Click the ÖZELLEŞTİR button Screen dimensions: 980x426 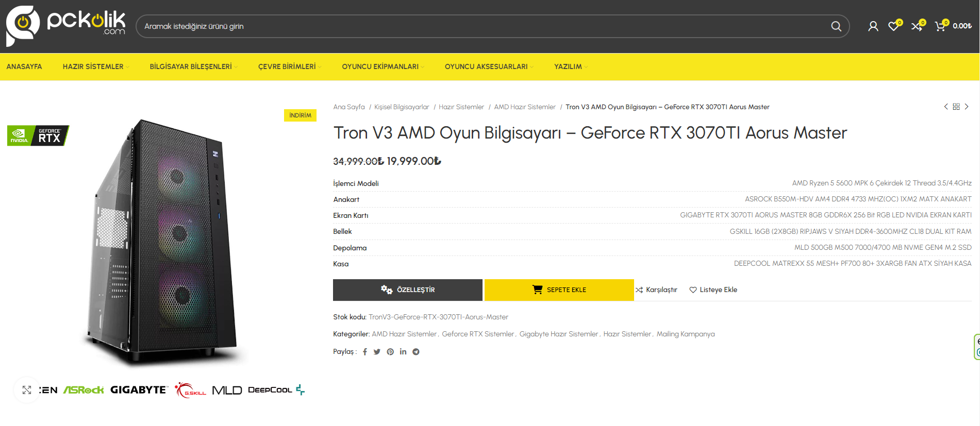[408, 290]
